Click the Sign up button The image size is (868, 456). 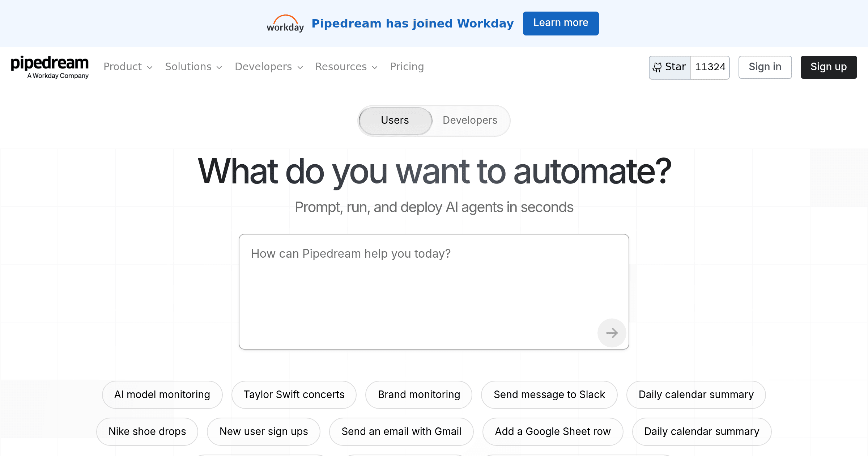point(829,67)
